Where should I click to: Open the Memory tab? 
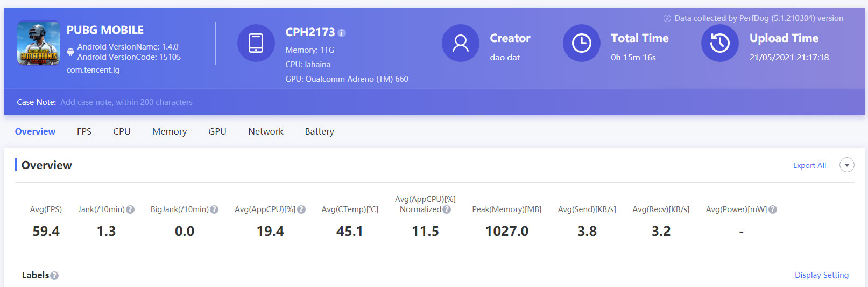coord(170,131)
